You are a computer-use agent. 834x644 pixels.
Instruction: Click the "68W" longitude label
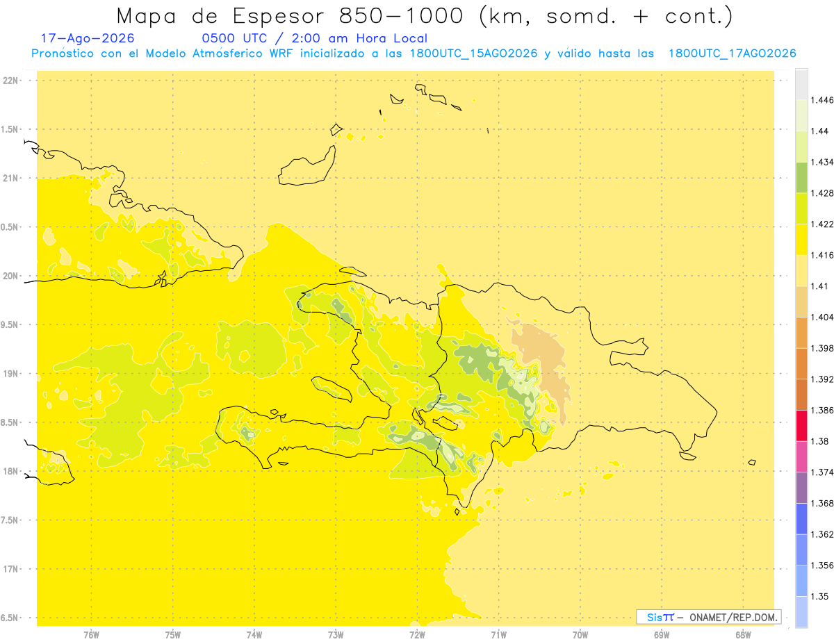743,635
